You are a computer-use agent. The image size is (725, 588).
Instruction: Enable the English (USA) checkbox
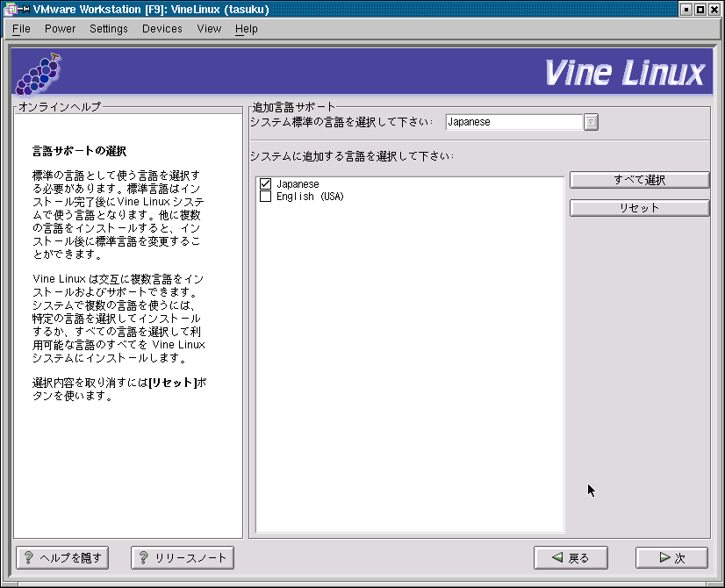tap(265, 197)
